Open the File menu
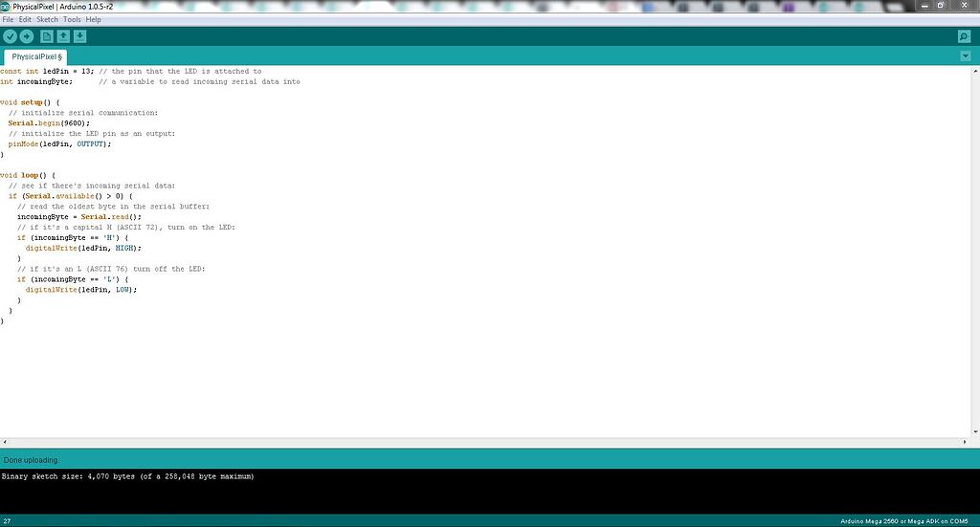This screenshot has width=980, height=527. pos(8,19)
